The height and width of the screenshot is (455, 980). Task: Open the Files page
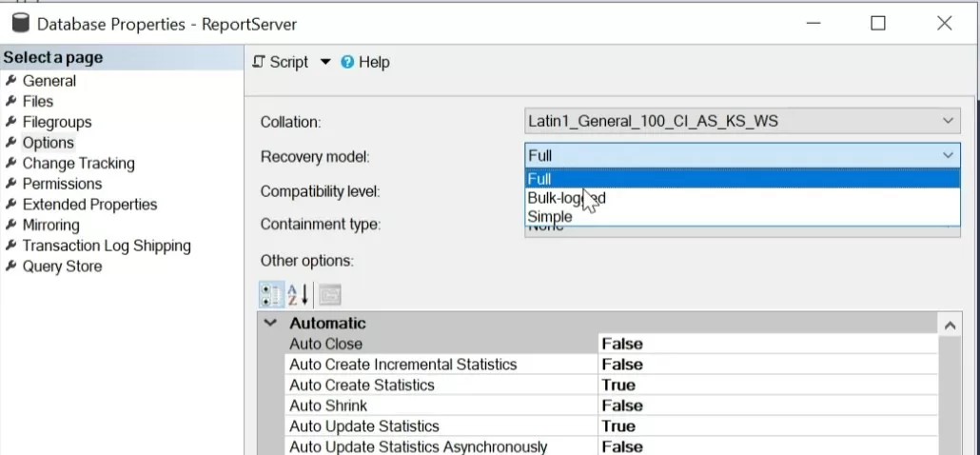click(x=37, y=101)
